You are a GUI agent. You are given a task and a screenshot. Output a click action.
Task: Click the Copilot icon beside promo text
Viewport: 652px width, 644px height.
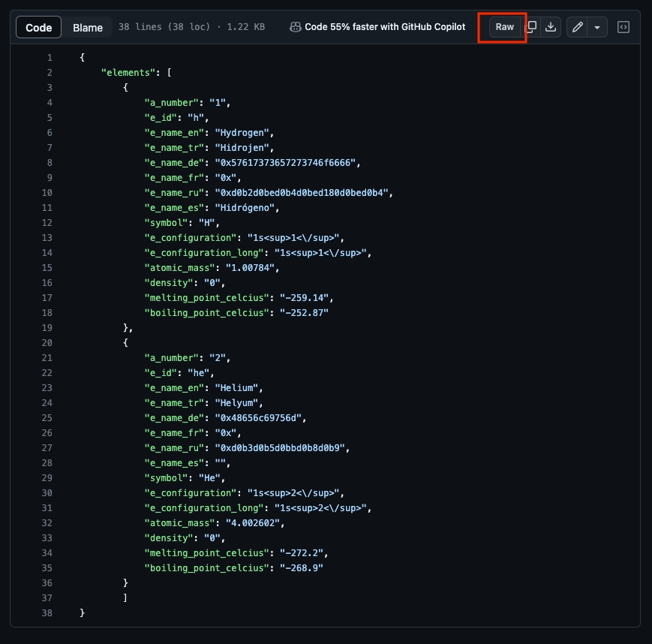point(295,27)
